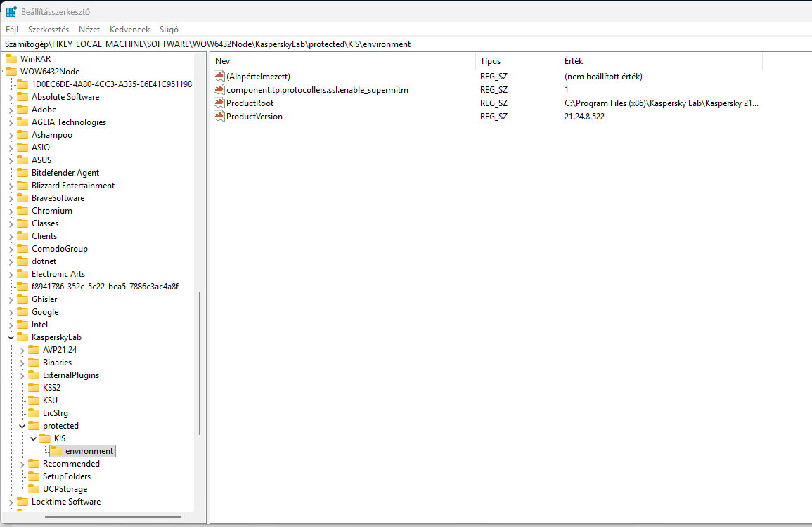The image size is (812, 527).
Task: Click the registry path address bar
Action: pos(406,44)
